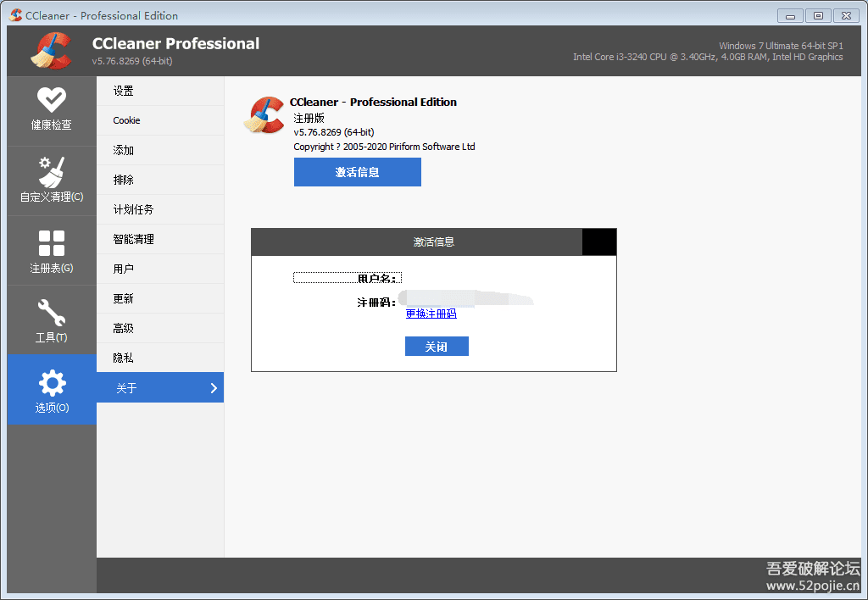868x600 pixels.
Task: Select the 关于 about page
Action: coord(160,387)
